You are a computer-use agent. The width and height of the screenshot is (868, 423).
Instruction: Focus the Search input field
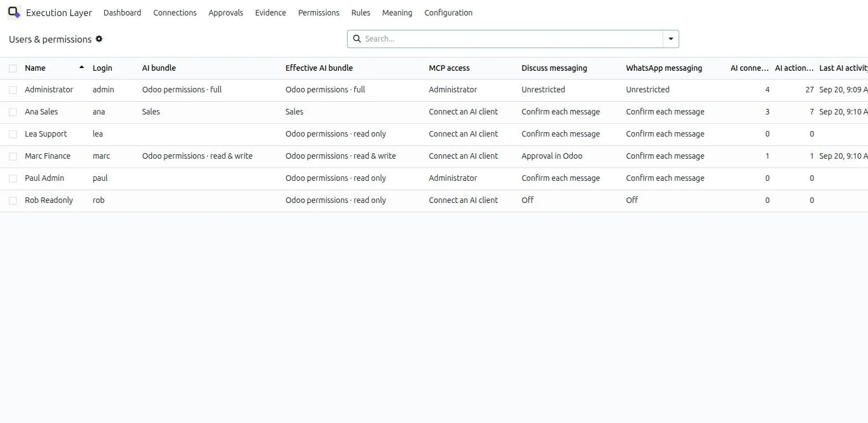pyautogui.click(x=512, y=39)
